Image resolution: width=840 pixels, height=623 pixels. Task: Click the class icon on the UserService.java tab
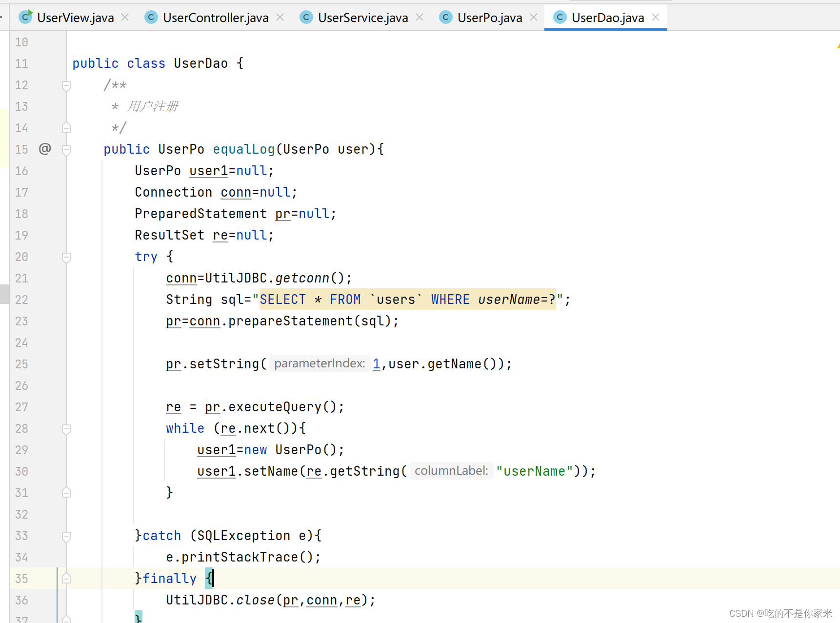pyautogui.click(x=306, y=17)
